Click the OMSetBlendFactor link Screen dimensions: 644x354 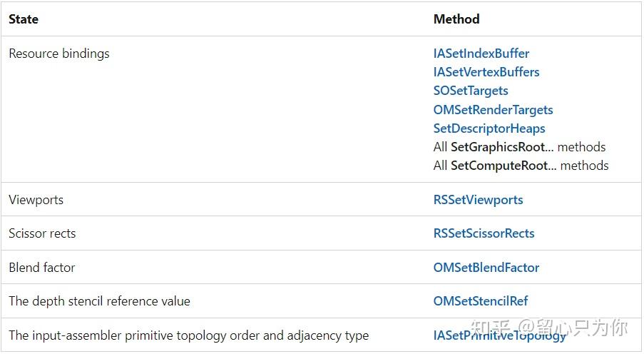point(486,268)
